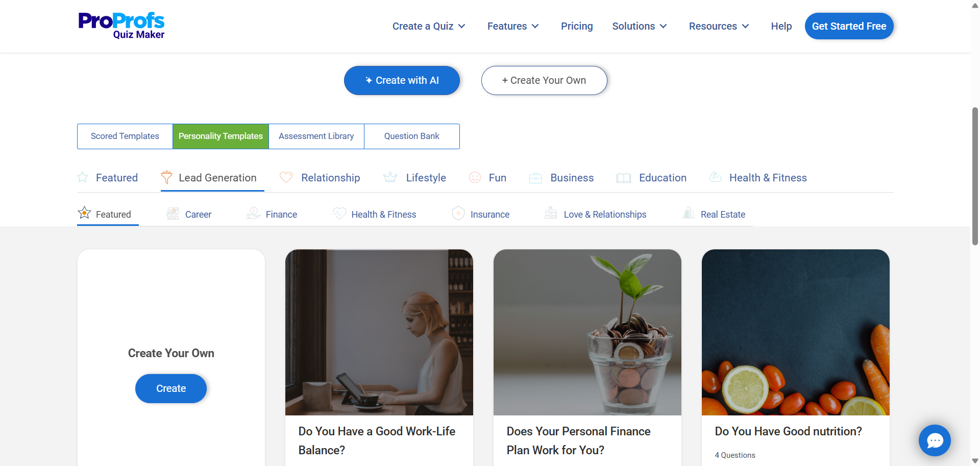
Task: Click the Relationship heart icon
Action: (x=286, y=177)
